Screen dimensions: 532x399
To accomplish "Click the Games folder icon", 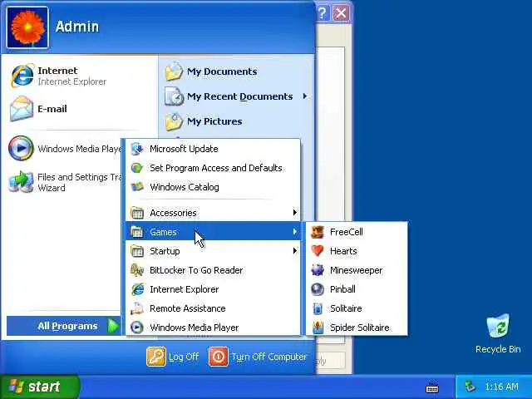I will (137, 232).
